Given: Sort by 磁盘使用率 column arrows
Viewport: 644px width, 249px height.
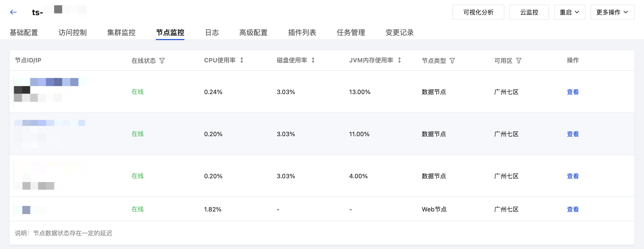Looking at the screenshot, I should [x=313, y=60].
